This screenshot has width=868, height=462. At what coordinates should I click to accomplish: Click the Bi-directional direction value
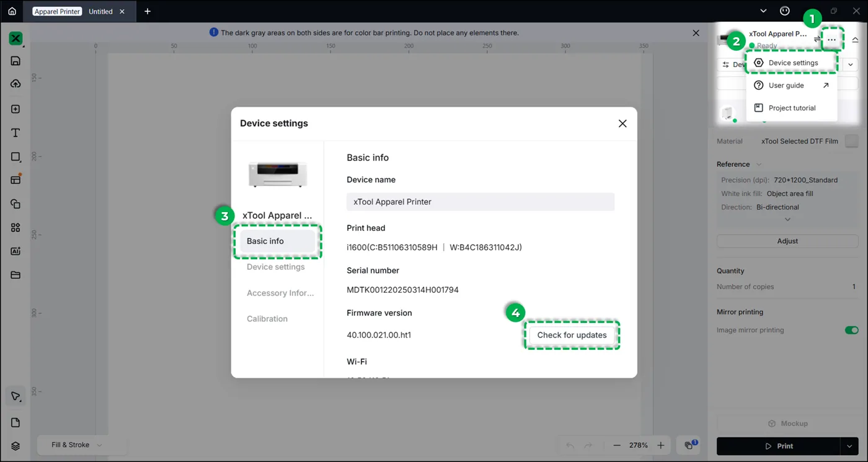(777, 207)
